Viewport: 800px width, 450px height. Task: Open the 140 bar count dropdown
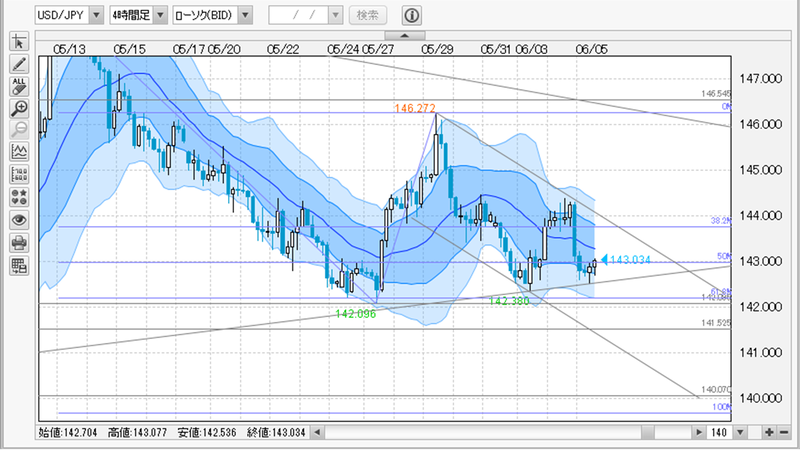pos(728,433)
